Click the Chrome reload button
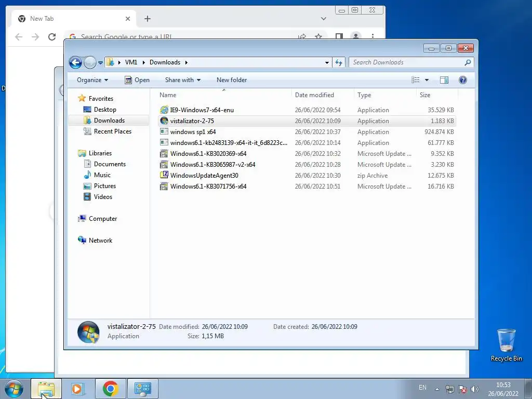The width and height of the screenshot is (532, 399). coord(52,37)
